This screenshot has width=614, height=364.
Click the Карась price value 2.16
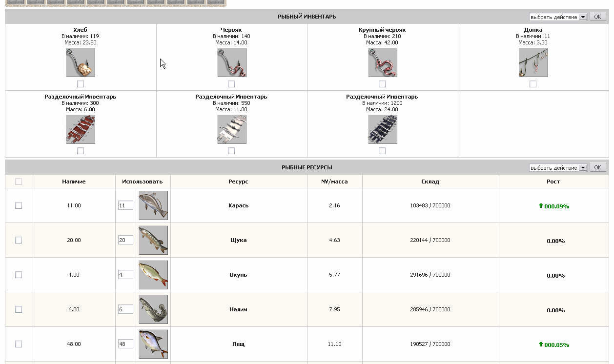tap(334, 205)
